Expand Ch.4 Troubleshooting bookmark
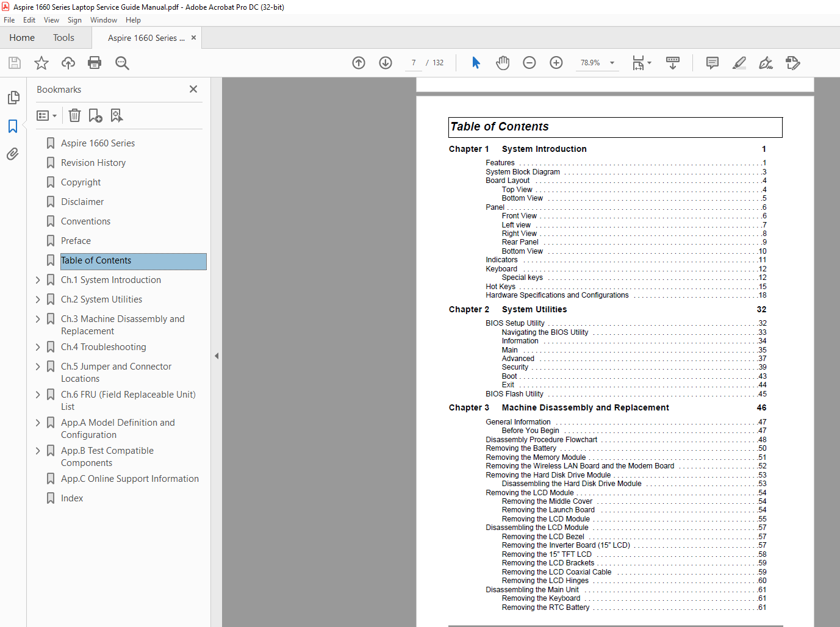Screen dimensions: 840x627 [38, 347]
